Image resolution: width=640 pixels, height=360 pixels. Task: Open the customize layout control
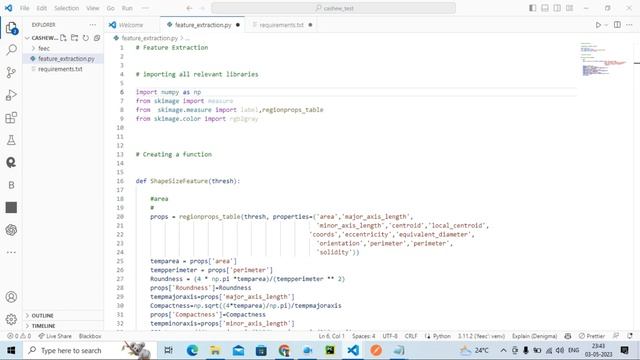(569, 8)
